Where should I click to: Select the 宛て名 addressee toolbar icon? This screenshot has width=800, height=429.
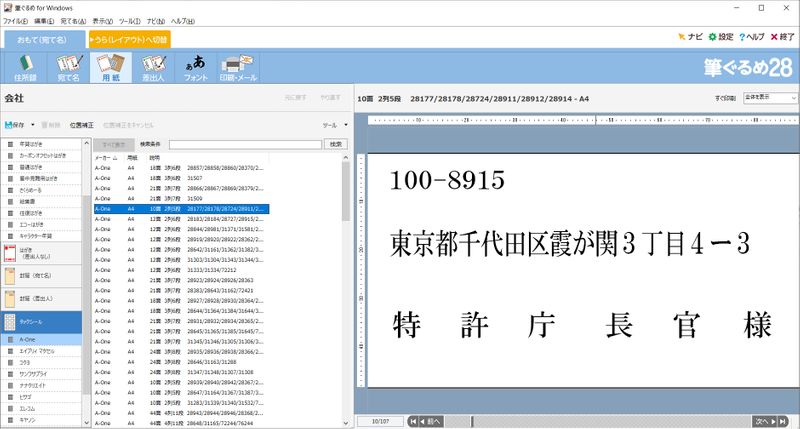67,67
